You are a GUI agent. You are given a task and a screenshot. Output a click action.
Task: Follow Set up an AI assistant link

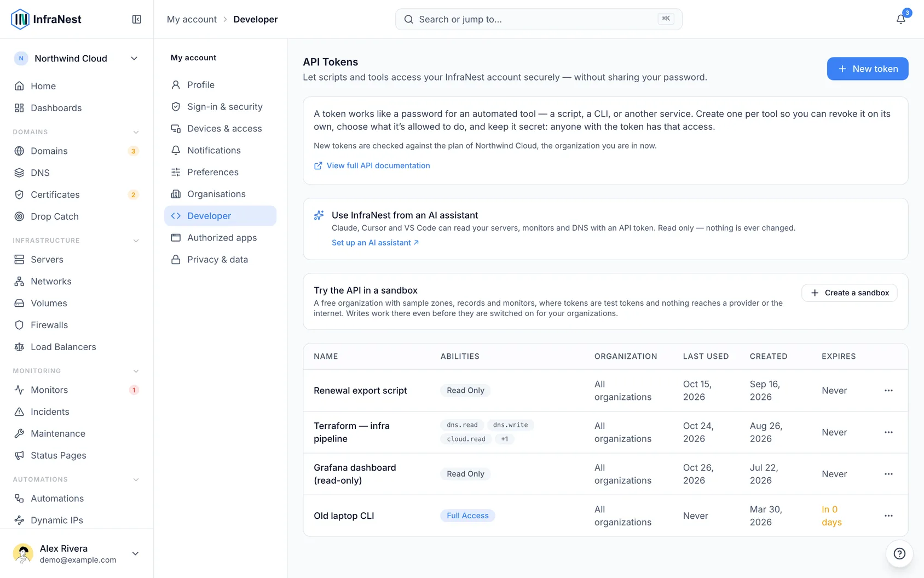coord(376,242)
